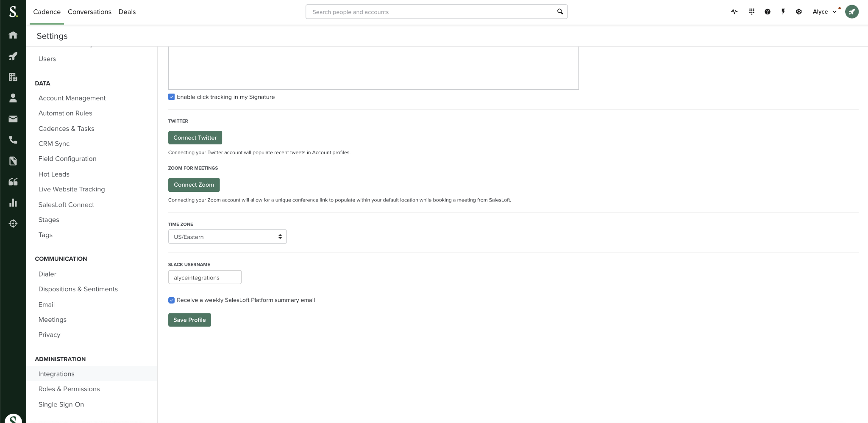Open CRM Sync settings
868x423 pixels.
tap(54, 144)
